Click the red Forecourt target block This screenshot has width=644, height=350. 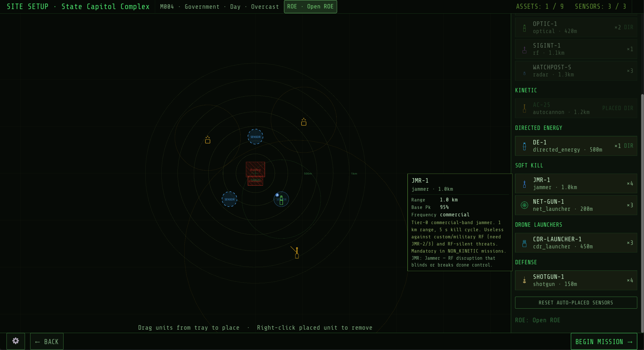(x=255, y=181)
